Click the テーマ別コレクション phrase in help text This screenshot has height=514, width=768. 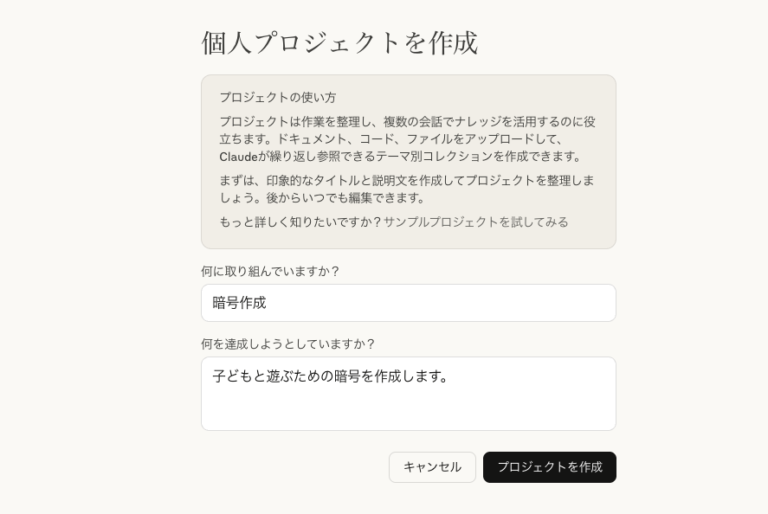417,157
